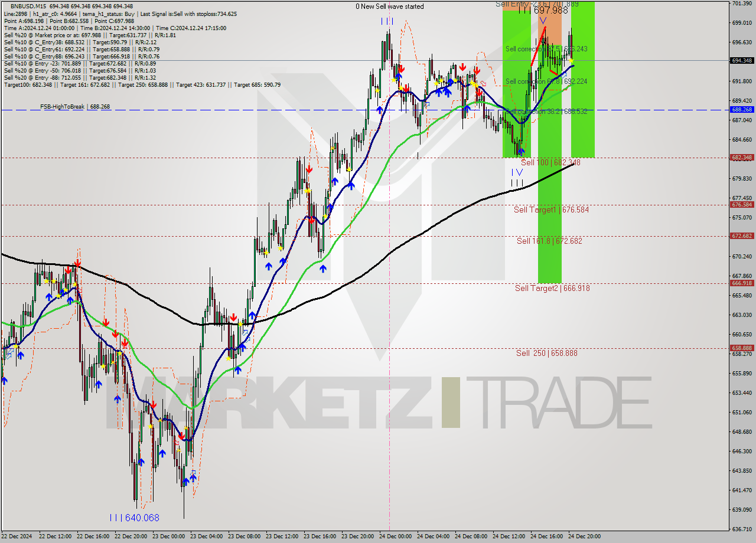Select the 'Sell 250 | 658.888' label

547,353
